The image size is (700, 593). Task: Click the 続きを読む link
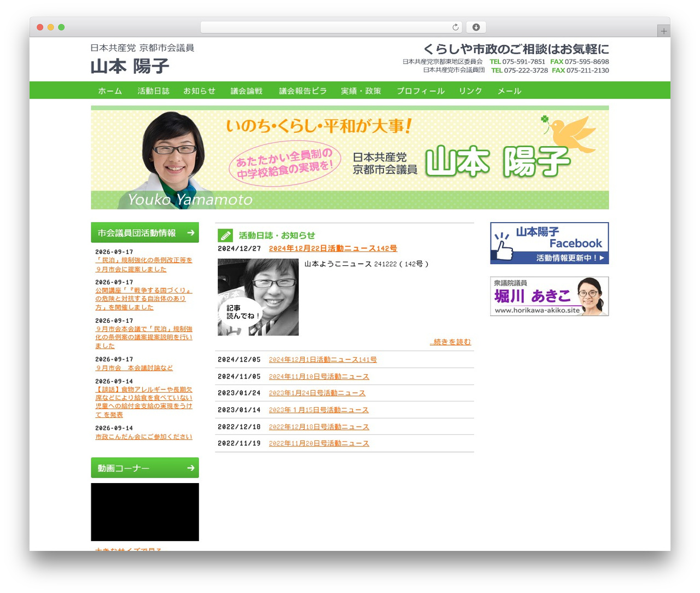click(451, 342)
